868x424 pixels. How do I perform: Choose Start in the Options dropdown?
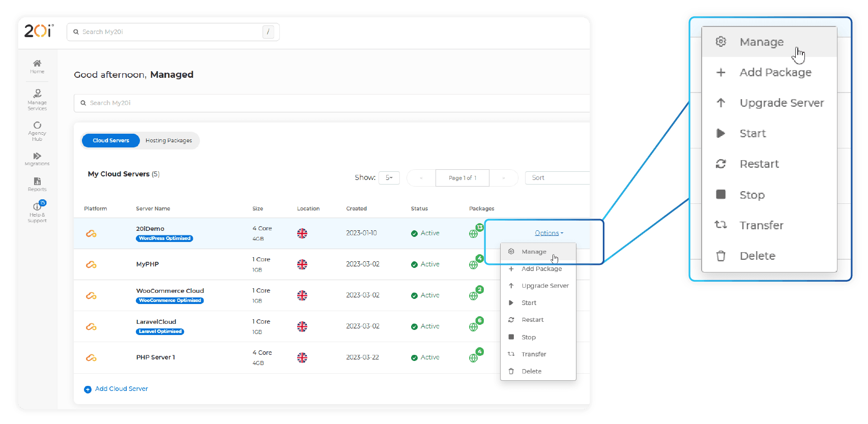538,303
